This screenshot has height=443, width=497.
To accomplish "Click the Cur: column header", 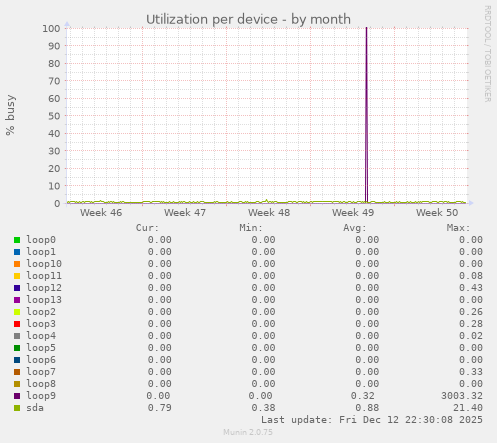I will (147, 228).
